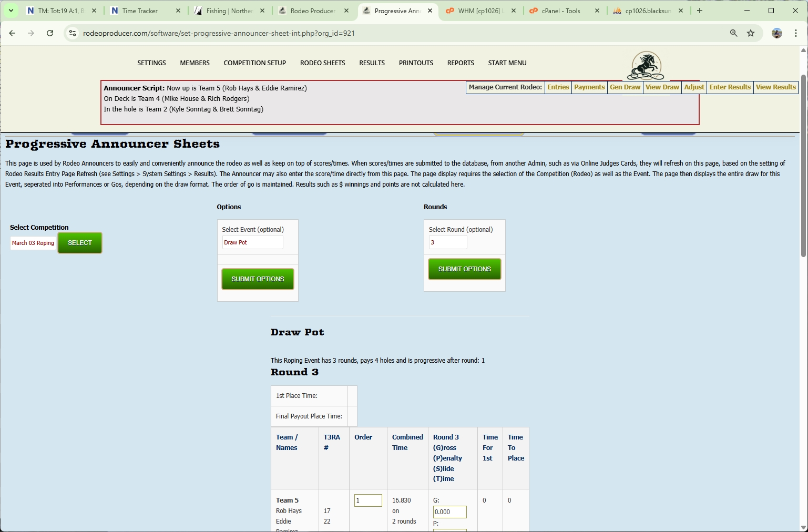
Task: Open the Chrome three-dot menu
Action: [796, 33]
